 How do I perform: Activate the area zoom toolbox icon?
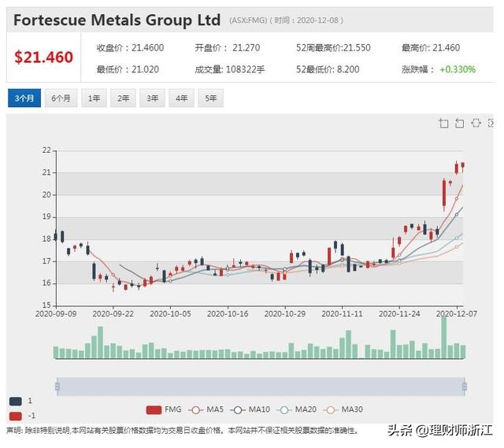point(444,123)
